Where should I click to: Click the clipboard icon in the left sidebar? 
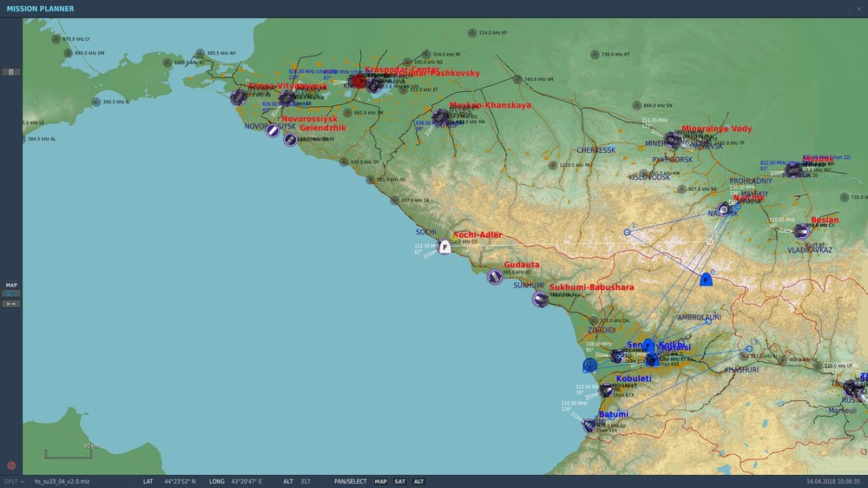pos(11,72)
